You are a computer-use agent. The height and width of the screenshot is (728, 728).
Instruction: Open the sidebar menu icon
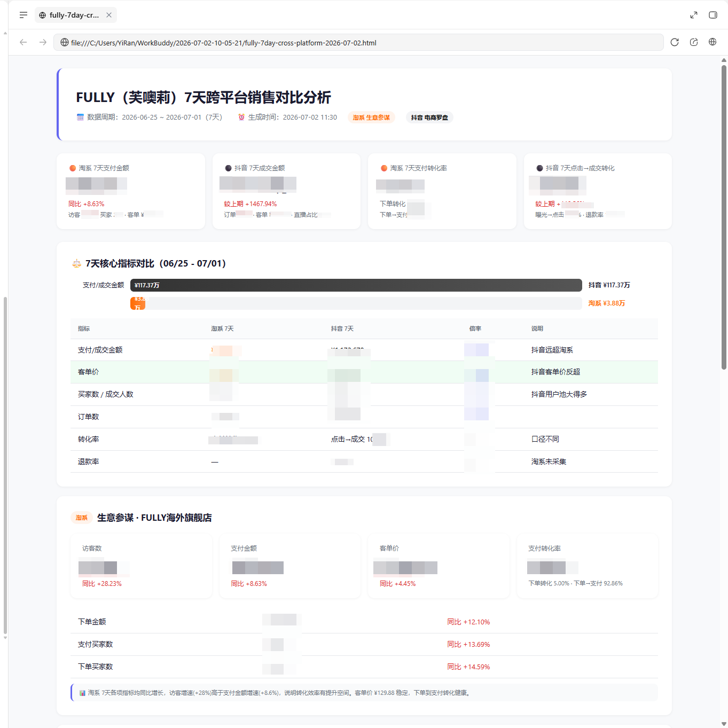pos(23,15)
